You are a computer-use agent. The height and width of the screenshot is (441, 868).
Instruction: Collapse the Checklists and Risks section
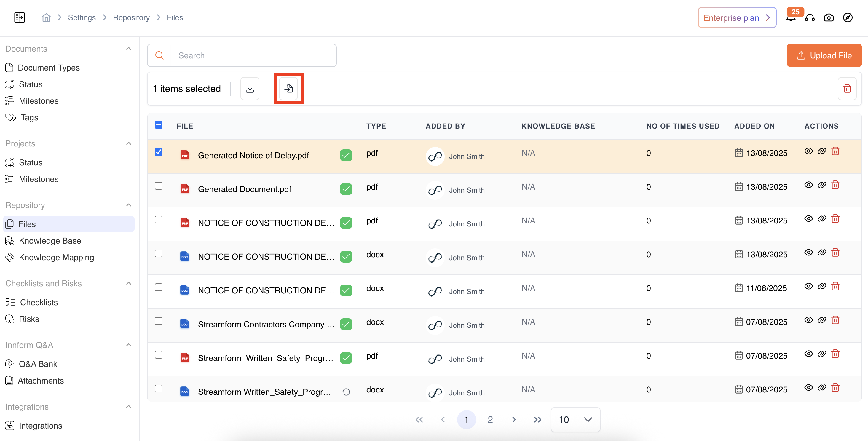(x=128, y=283)
